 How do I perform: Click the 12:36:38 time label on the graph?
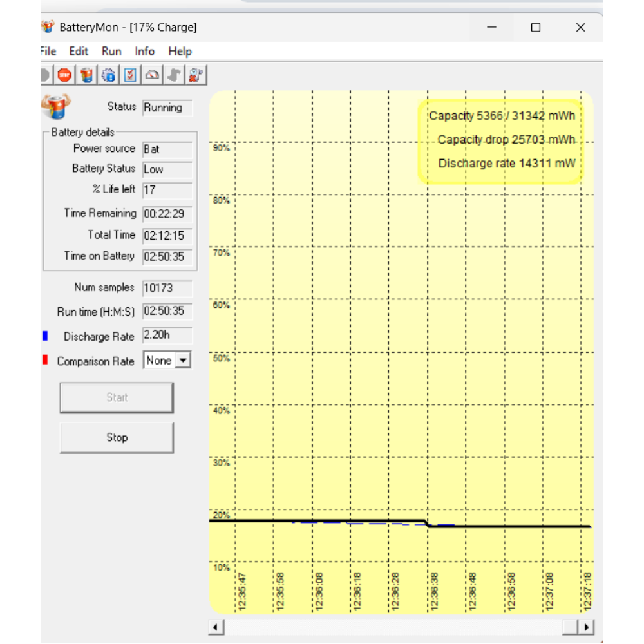434,592
